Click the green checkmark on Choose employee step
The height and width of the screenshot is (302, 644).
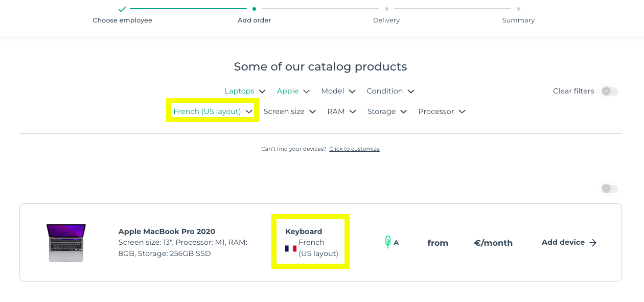122,9
